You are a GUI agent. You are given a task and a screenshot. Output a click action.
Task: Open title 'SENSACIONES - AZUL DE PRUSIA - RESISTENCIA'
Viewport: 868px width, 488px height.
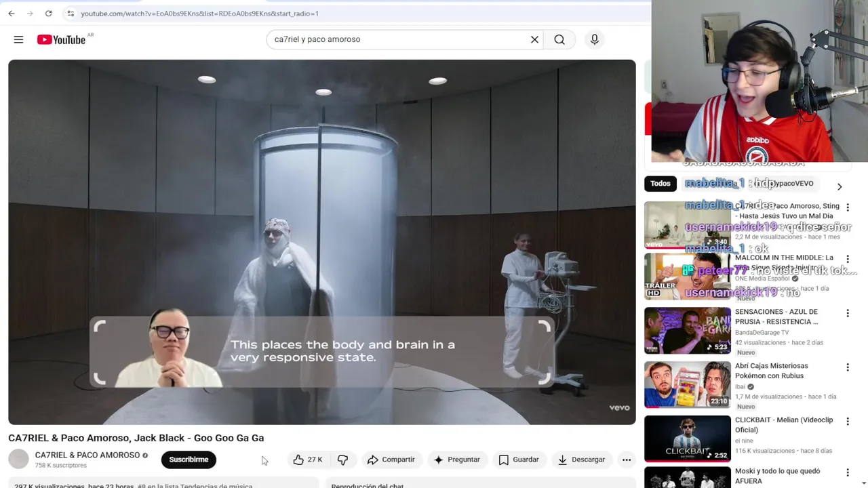(776, 317)
